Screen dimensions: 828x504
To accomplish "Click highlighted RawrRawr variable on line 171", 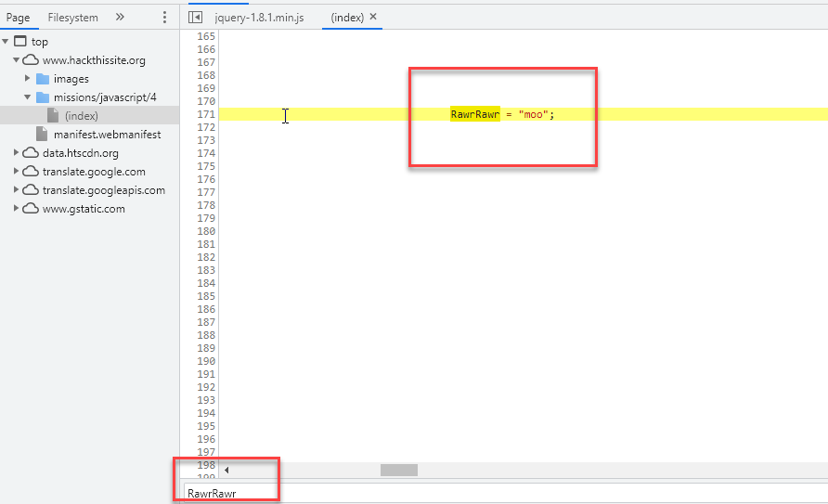I will click(475, 114).
